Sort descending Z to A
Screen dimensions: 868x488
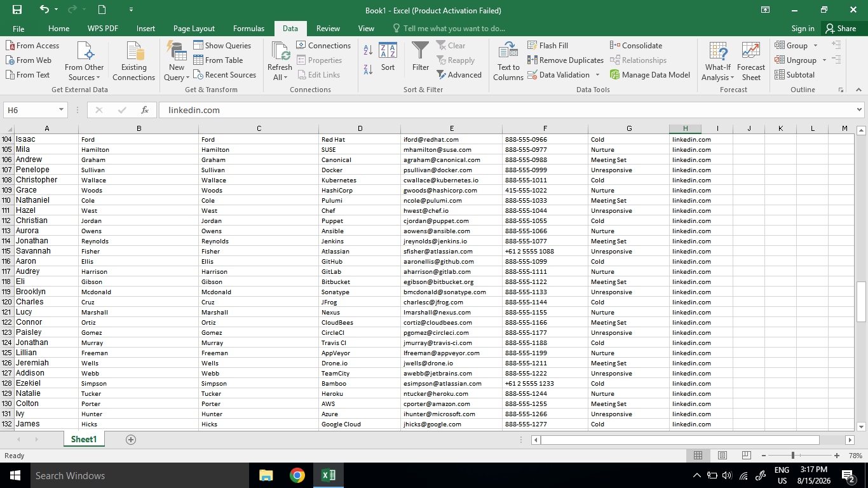368,69
